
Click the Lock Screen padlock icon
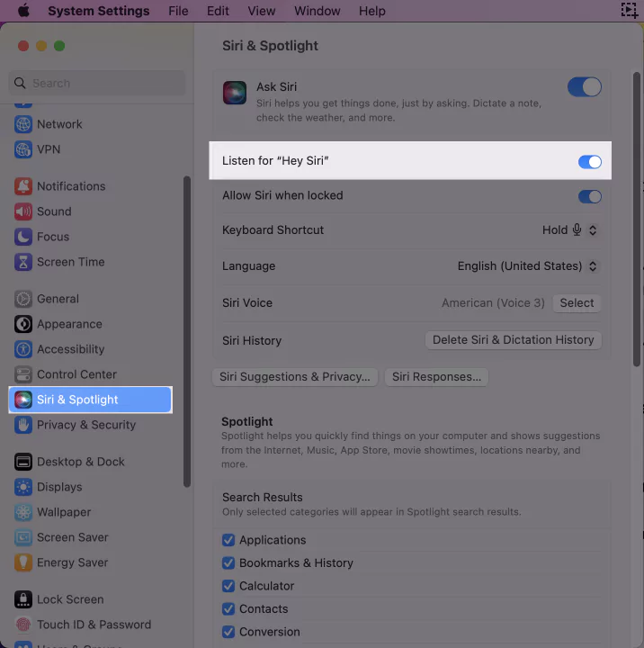point(23,599)
